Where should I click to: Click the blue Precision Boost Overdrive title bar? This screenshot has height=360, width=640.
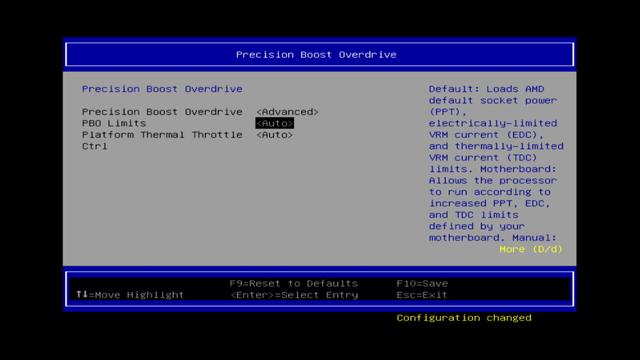(x=320, y=55)
